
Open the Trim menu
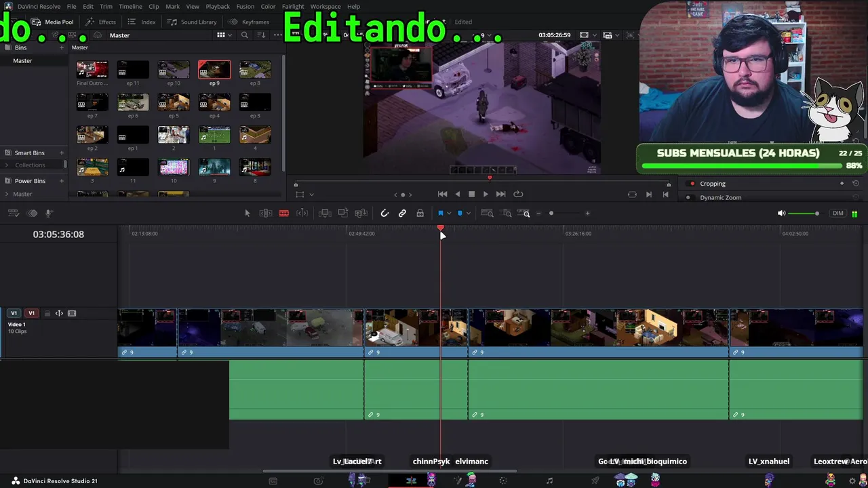pos(106,7)
